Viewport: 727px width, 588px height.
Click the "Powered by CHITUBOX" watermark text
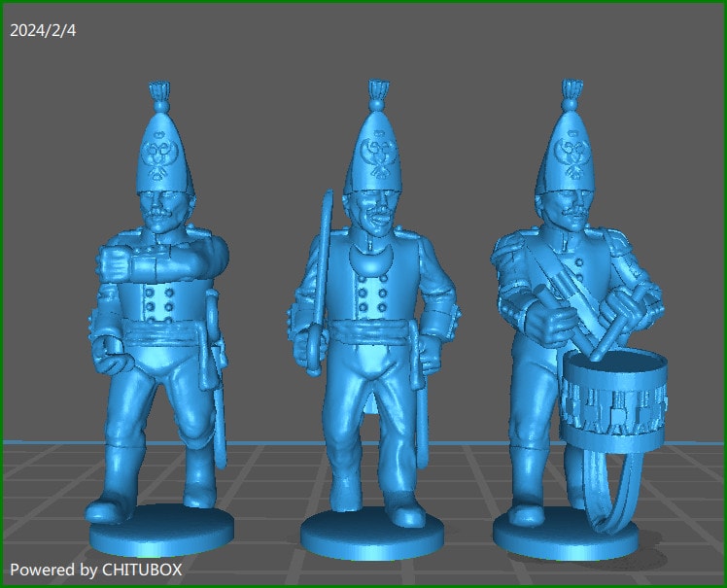tap(95, 569)
